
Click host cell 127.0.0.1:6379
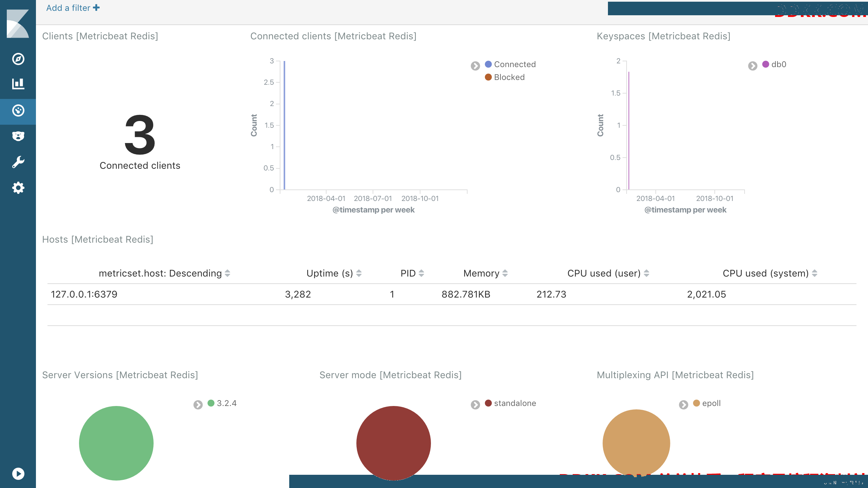click(84, 294)
